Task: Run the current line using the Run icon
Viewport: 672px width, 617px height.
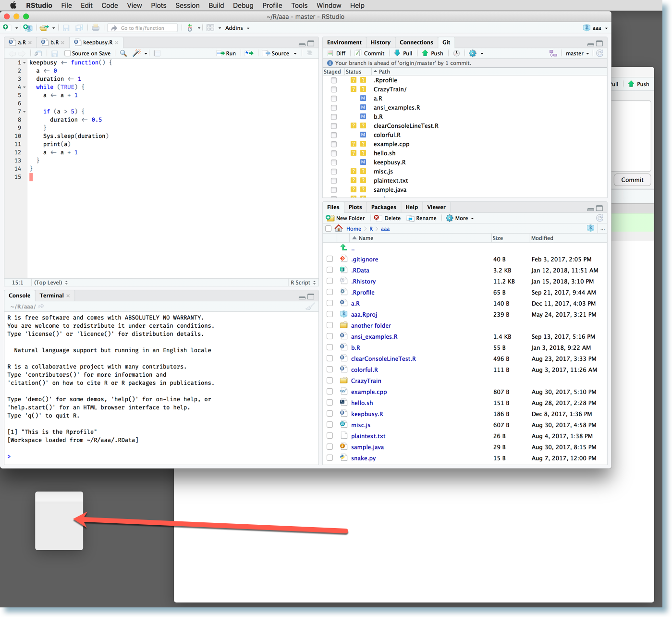Action: 226,53
